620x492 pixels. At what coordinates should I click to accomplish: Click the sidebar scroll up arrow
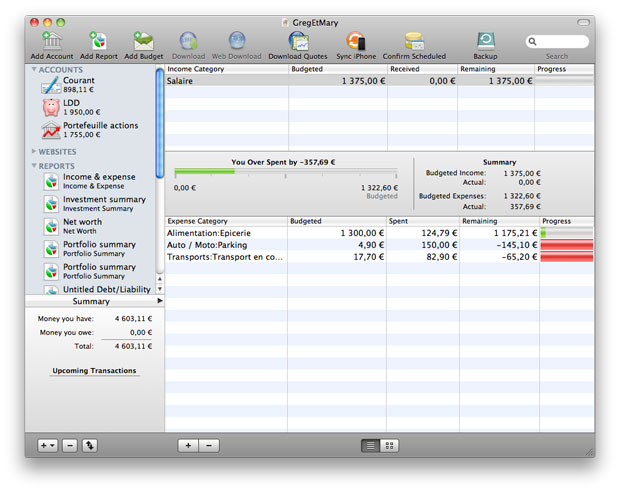point(160,279)
